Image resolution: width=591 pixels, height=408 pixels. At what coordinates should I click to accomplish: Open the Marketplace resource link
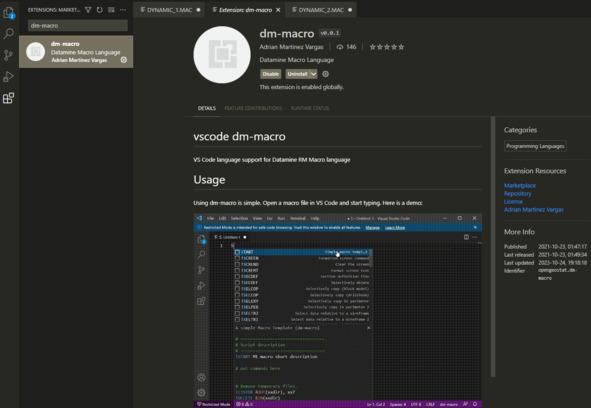pyautogui.click(x=520, y=186)
